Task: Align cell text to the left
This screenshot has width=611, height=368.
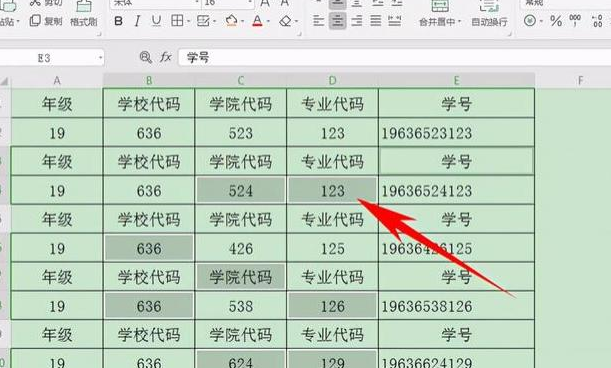Action: [318, 21]
